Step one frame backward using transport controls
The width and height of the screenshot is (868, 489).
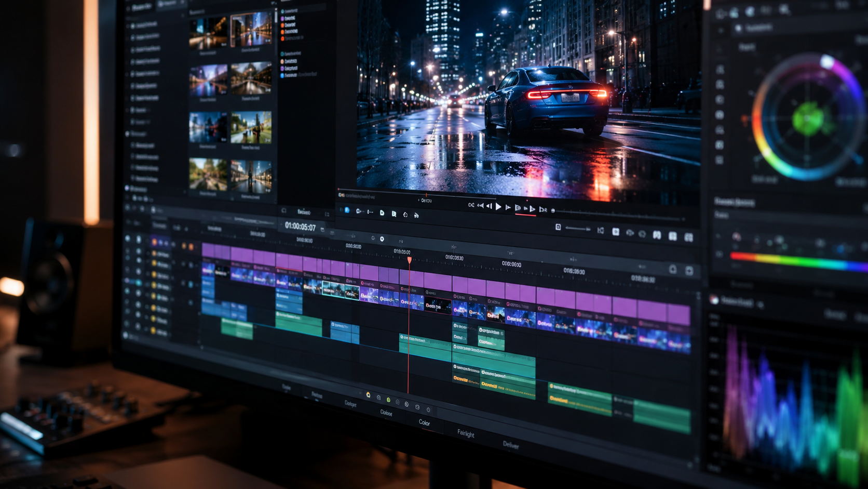click(489, 206)
